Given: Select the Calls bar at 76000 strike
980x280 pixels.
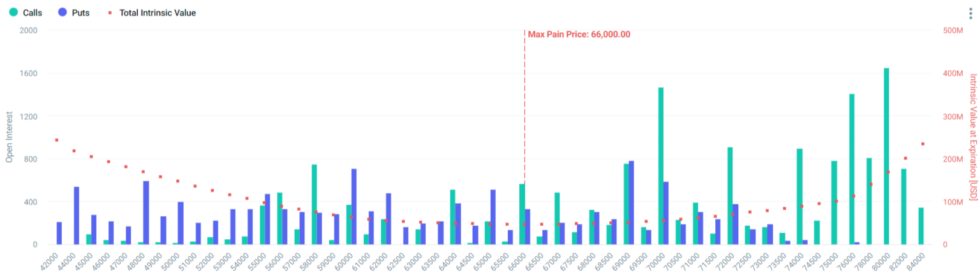Looking at the screenshot, I should (852, 169).
